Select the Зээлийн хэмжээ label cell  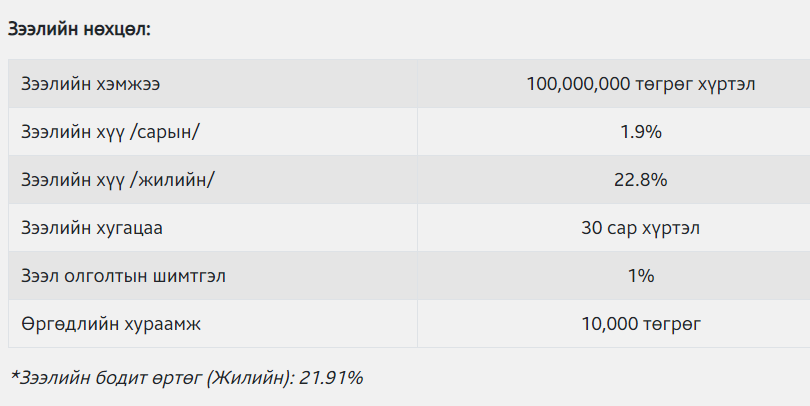coord(213,84)
